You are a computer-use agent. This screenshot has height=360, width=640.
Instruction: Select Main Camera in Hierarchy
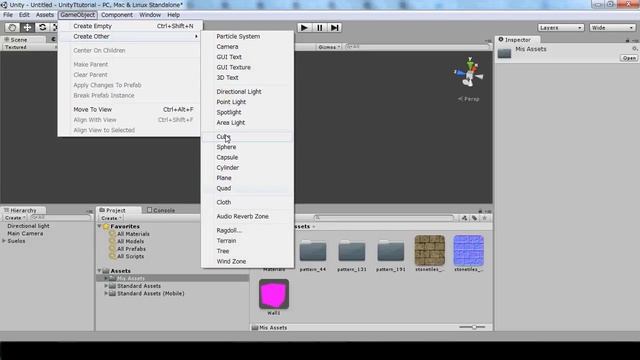point(25,233)
